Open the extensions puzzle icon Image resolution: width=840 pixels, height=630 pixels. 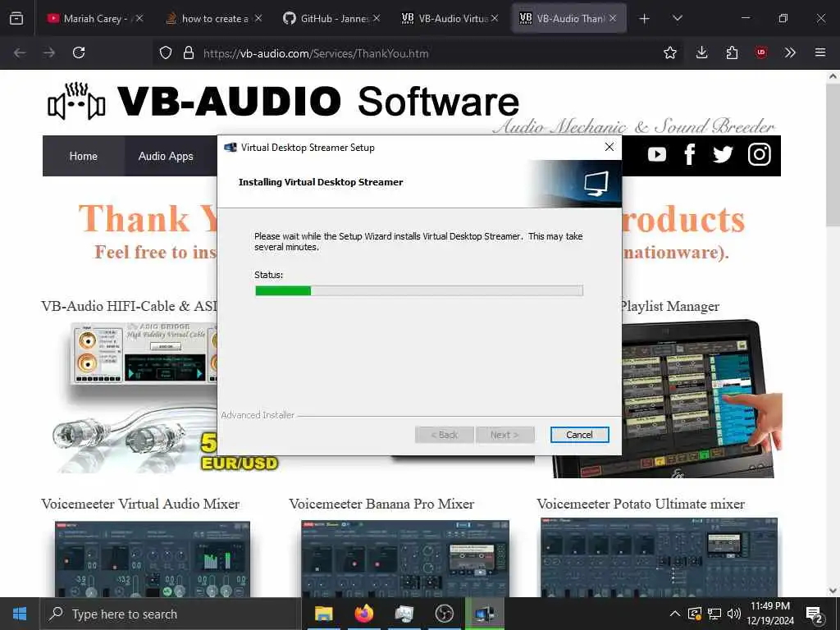click(732, 53)
